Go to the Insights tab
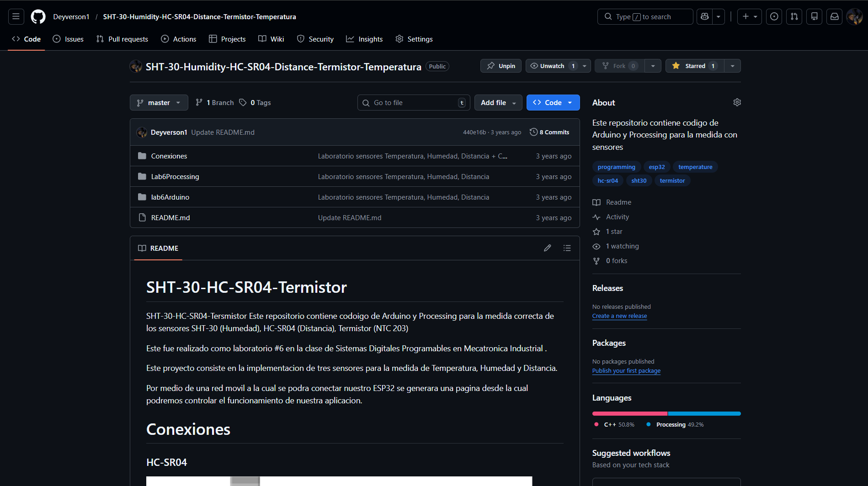The height and width of the screenshot is (486, 868). tap(364, 39)
